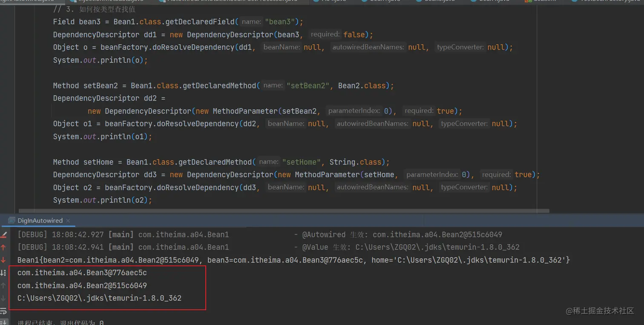
Task: Click the red up arrow console icon
Action: 4,247
